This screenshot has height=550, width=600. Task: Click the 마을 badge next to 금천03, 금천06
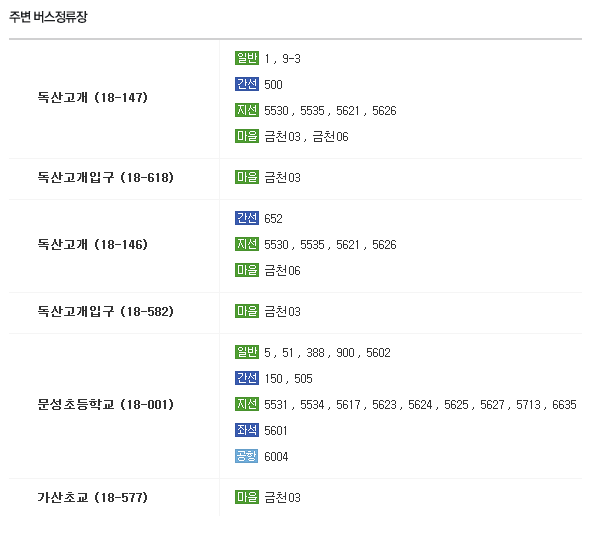click(x=247, y=136)
